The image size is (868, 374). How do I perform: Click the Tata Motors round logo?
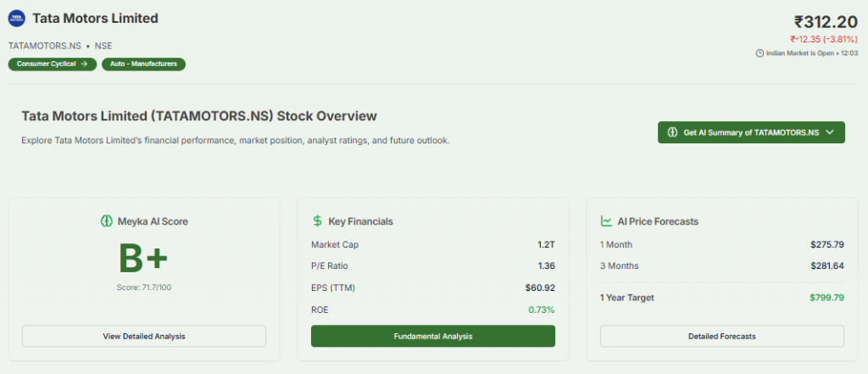[x=17, y=19]
